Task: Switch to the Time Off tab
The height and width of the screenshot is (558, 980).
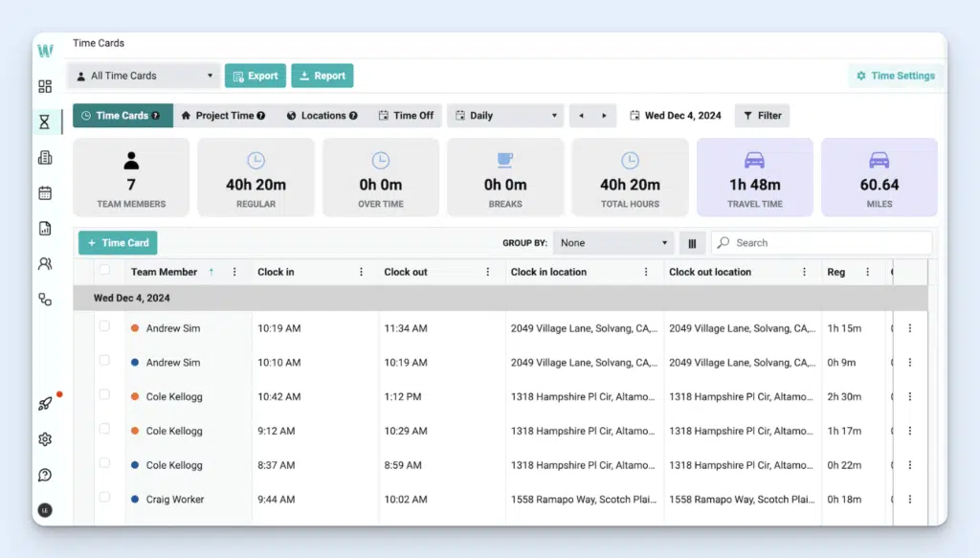Action: coord(406,116)
